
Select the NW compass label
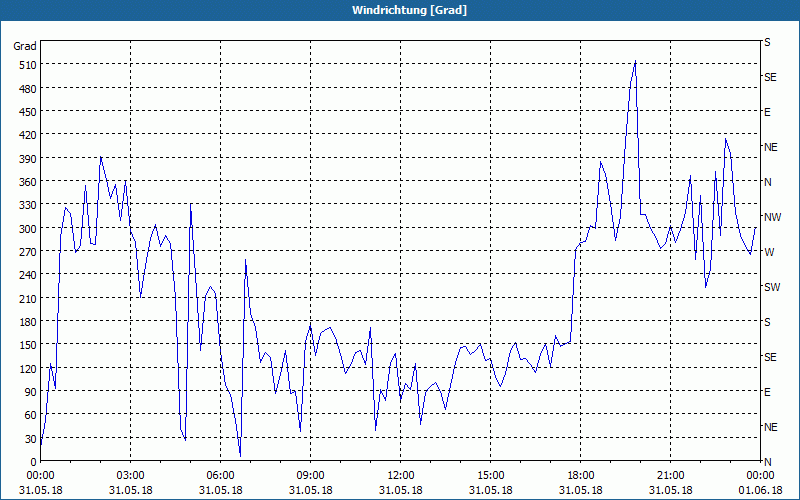pos(772,217)
